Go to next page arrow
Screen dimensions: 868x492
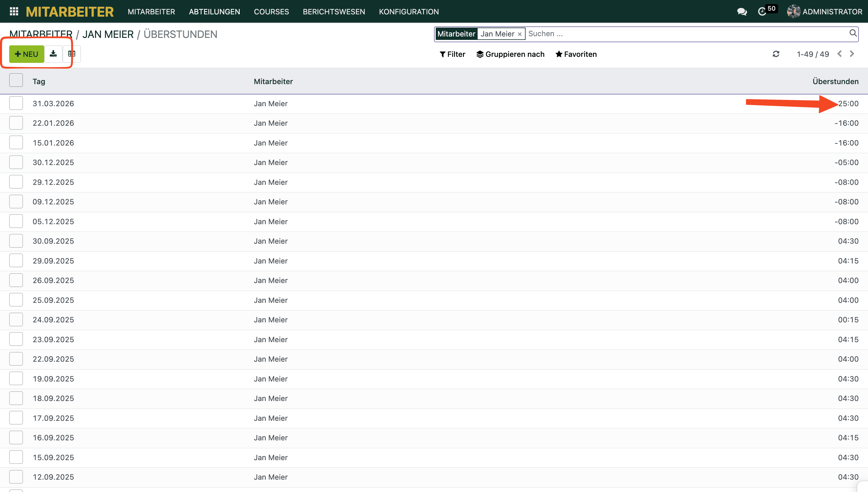coord(852,54)
